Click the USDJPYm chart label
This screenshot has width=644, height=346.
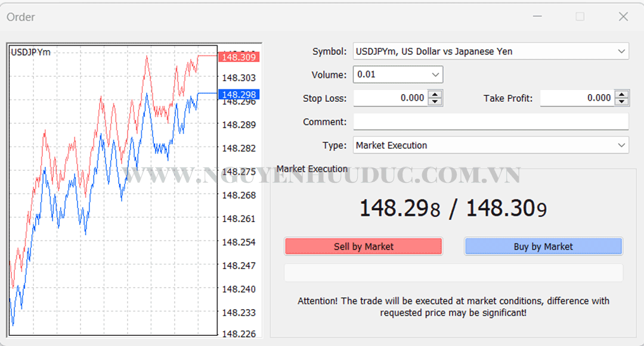tap(31, 52)
